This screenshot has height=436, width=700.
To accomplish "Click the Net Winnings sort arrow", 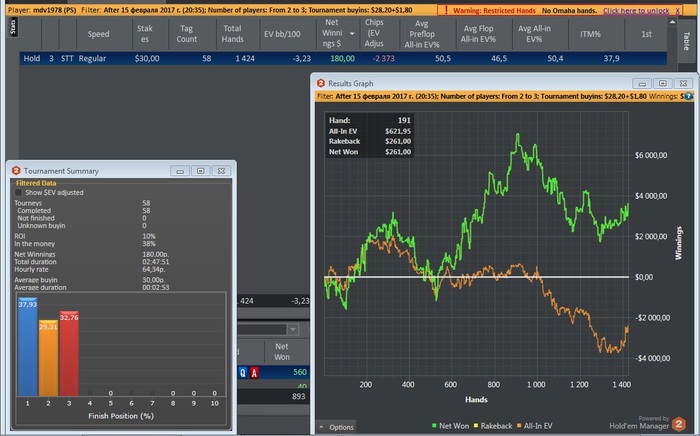I will 352,33.
